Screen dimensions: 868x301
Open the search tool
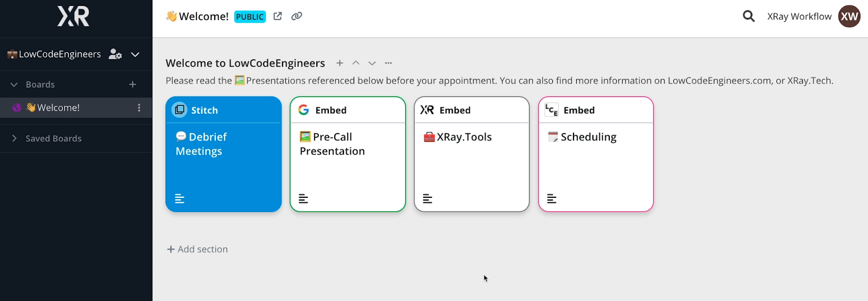[749, 16]
